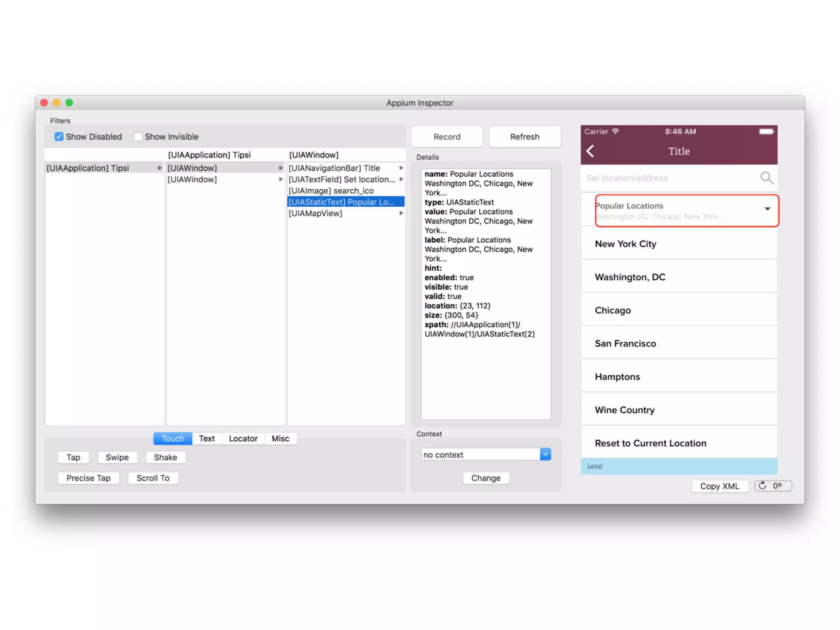The width and height of the screenshot is (840, 630).
Task: Enable the Show Invisible checkbox
Action: click(138, 137)
